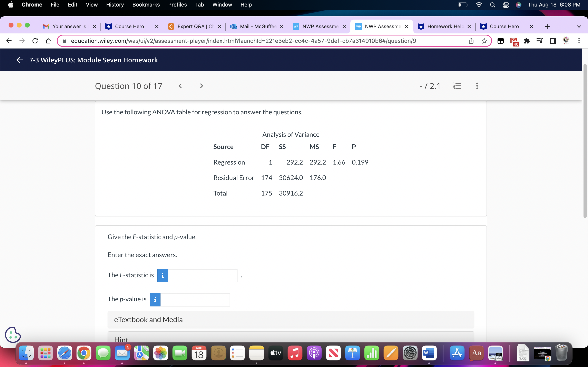Screen dimensions: 588x367
Task: Bookmark this page with the star icon
Action: [x=484, y=41]
